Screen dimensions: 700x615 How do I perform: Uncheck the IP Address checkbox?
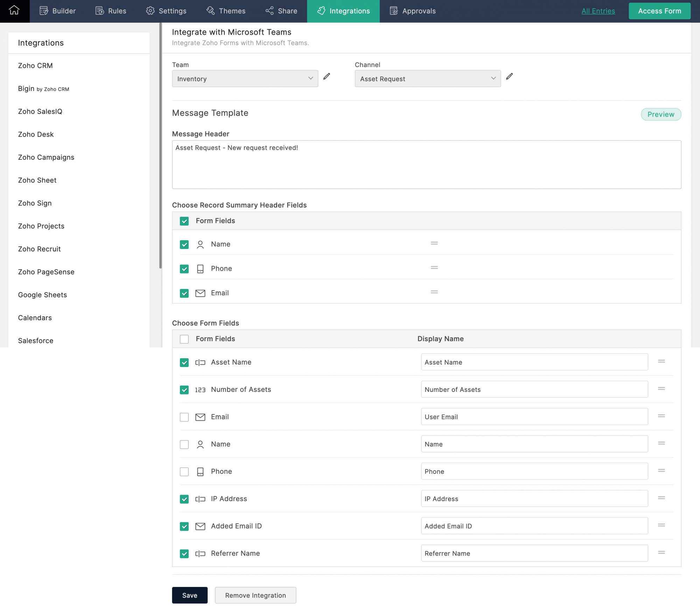click(x=184, y=499)
